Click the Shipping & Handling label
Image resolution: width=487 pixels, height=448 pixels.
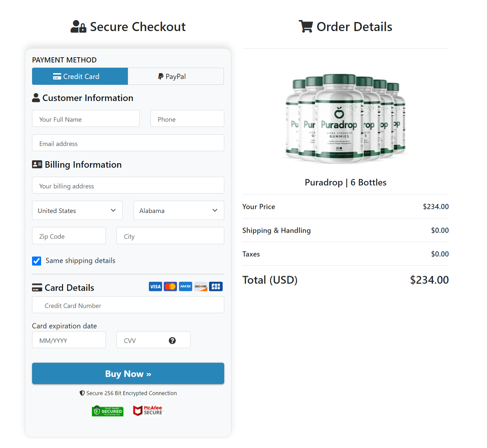pyautogui.click(x=276, y=230)
